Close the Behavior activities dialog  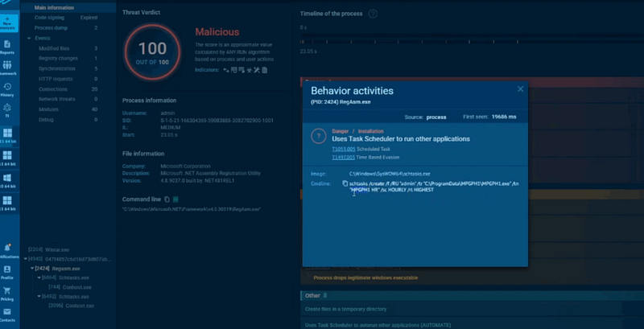[520, 89]
